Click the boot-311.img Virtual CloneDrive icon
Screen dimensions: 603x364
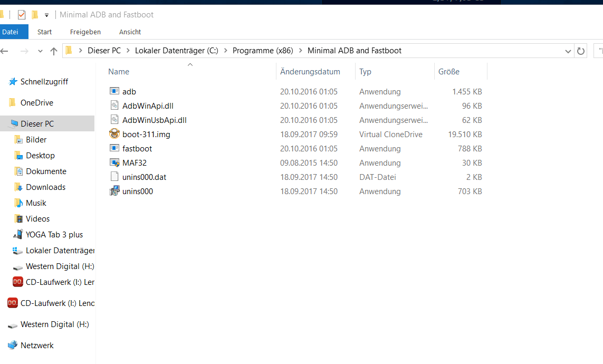pyautogui.click(x=114, y=134)
